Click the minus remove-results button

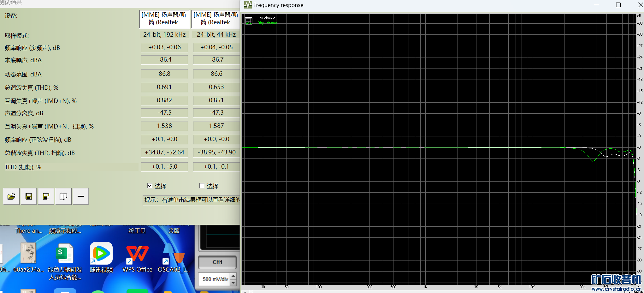(x=81, y=197)
